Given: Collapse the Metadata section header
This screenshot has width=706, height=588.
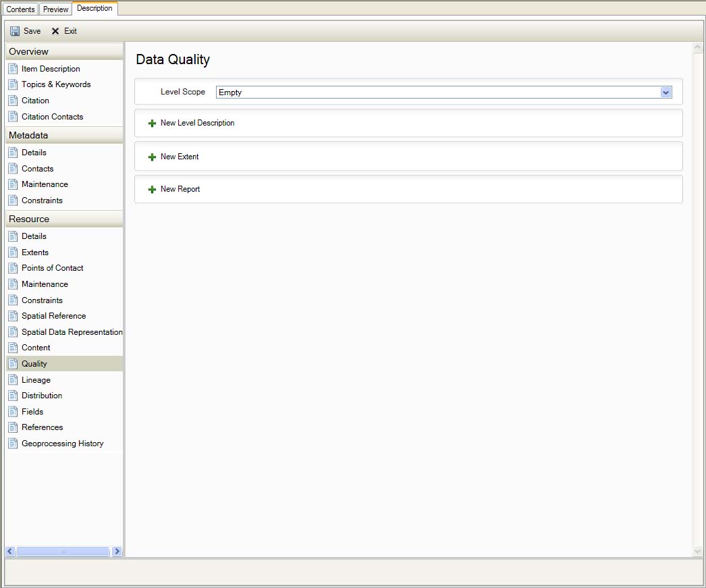Looking at the screenshot, I should point(64,135).
